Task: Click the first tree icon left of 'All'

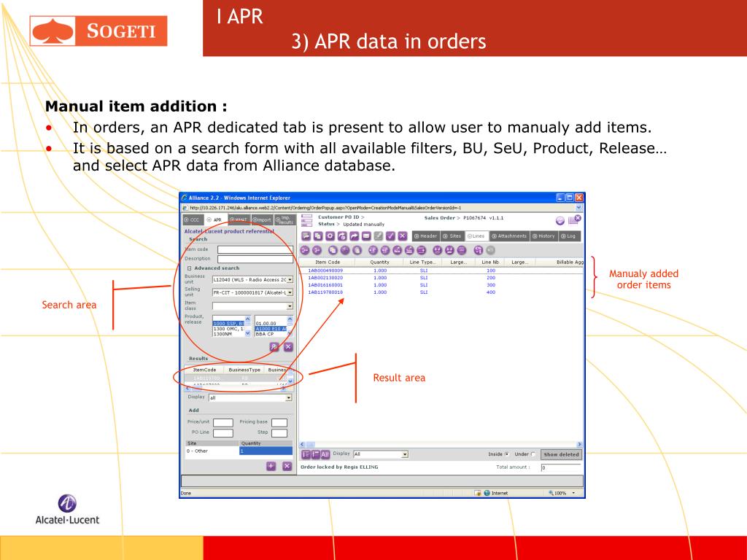Action: click(x=306, y=454)
